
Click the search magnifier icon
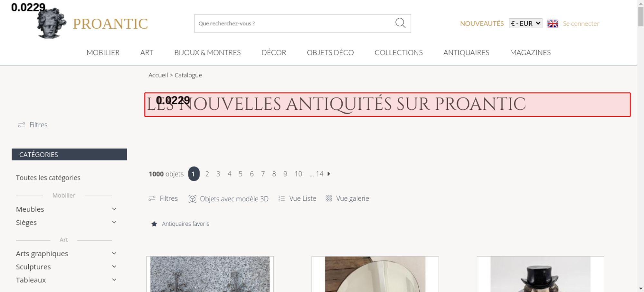tap(400, 23)
